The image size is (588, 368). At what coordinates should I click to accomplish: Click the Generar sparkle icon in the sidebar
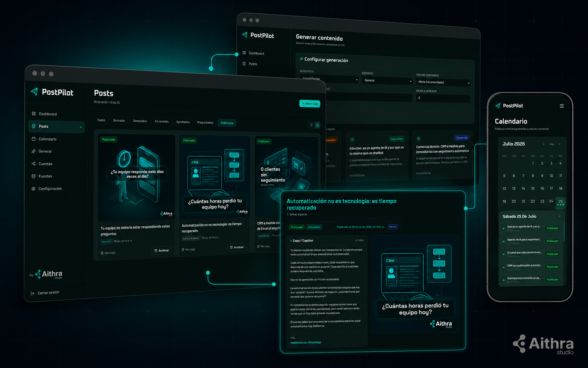34,151
